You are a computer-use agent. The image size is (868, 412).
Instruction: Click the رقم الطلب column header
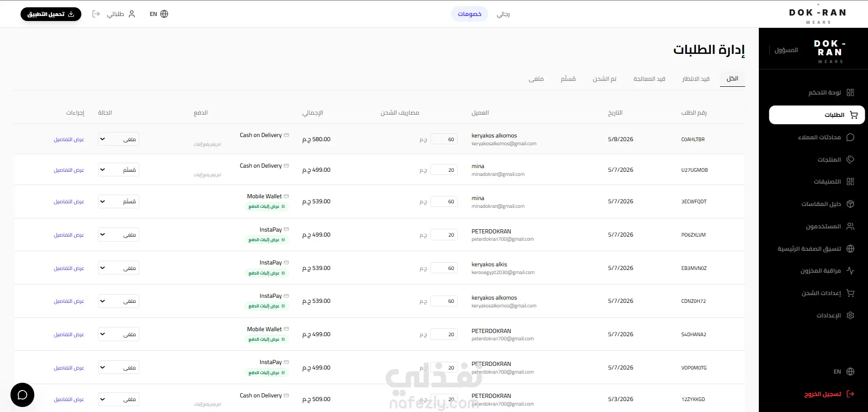(x=693, y=113)
